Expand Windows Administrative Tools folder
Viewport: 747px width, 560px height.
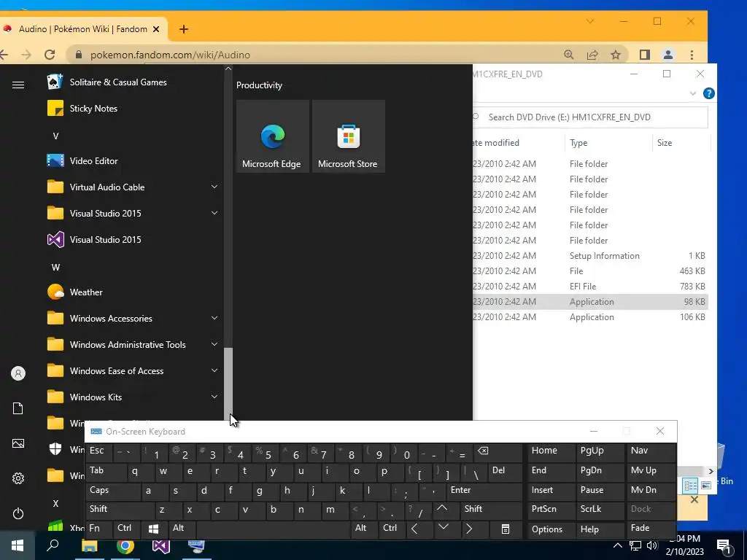tap(214, 344)
